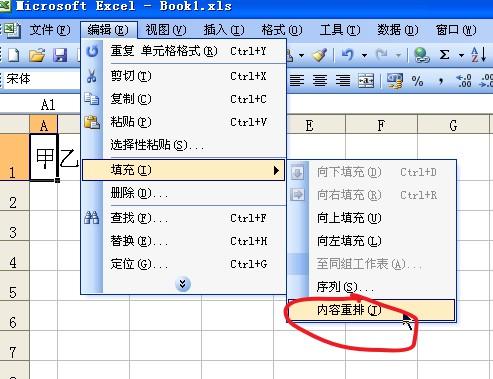Screen dimensions: 493x379
Task: Select column A header
Action: pos(44,126)
